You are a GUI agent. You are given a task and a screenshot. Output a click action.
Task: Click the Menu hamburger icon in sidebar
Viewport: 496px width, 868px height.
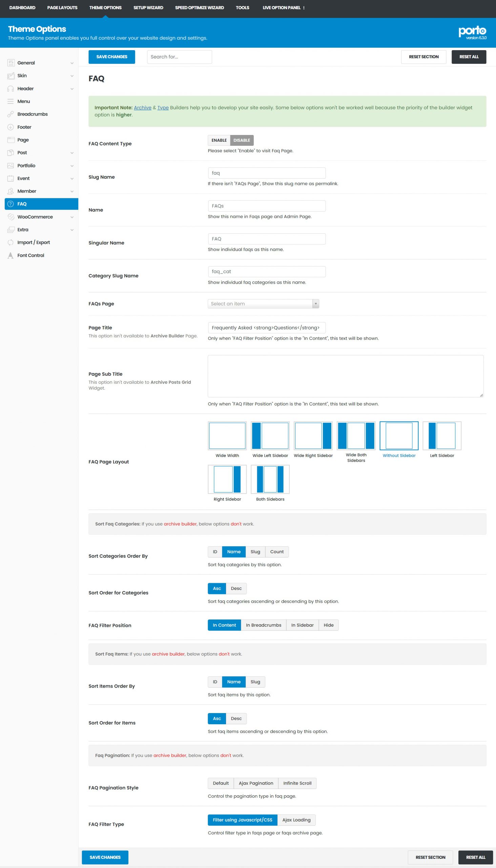pos(11,101)
